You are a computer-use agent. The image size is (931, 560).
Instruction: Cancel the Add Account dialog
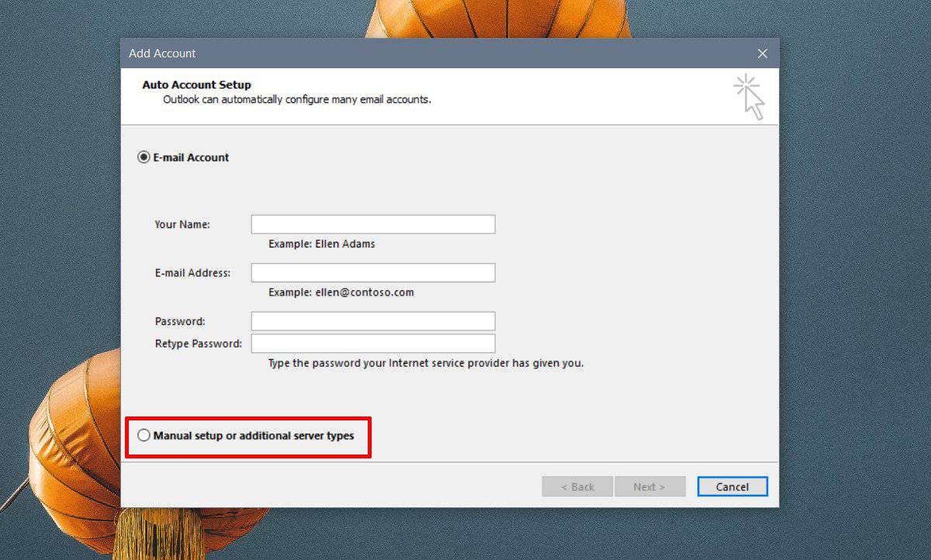732,486
